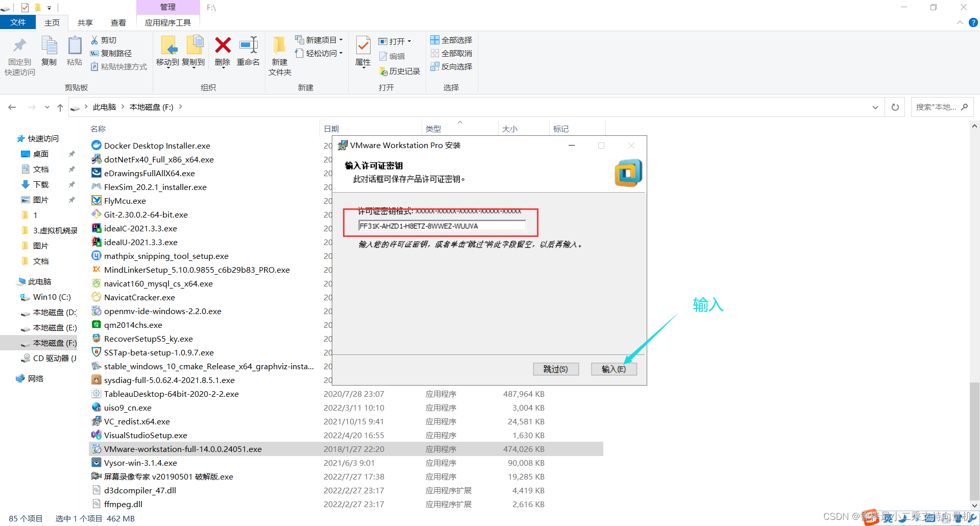This screenshot has height=526, width=980.
Task: Click the Copy to (复制到) icon
Action: coord(194,46)
